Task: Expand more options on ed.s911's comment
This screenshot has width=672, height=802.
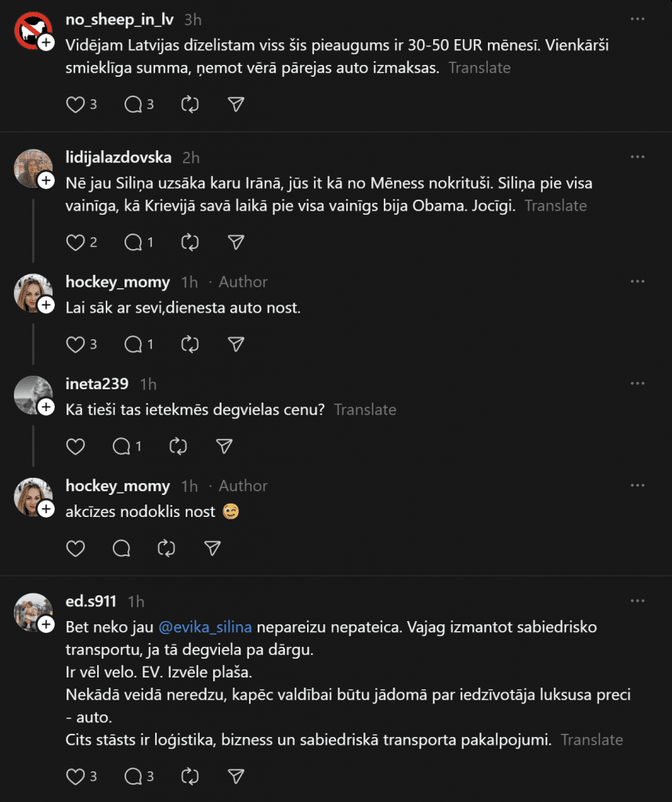Action: click(x=638, y=601)
